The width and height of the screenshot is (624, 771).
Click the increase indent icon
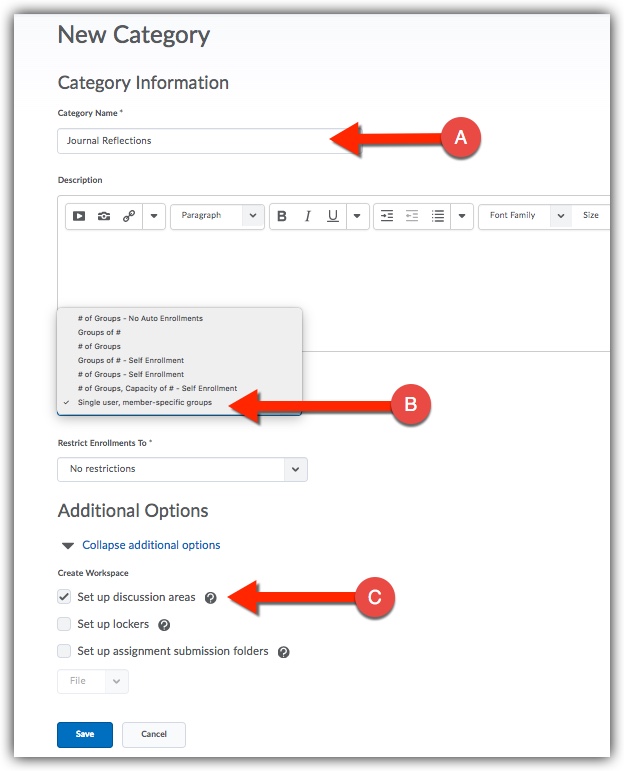[387, 216]
